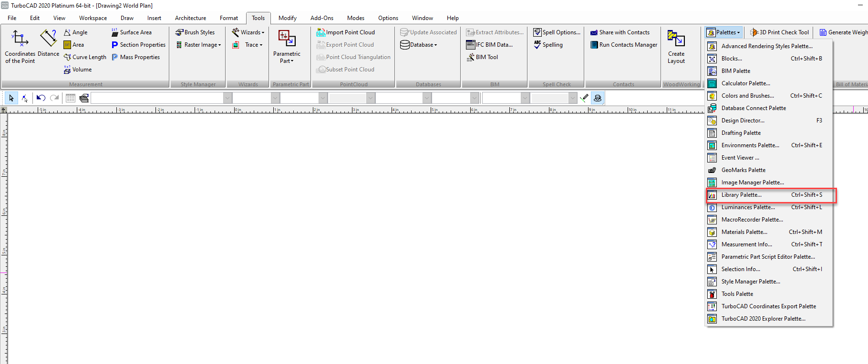
Task: Expand the Raster Image dropdown
Action: tap(199, 45)
